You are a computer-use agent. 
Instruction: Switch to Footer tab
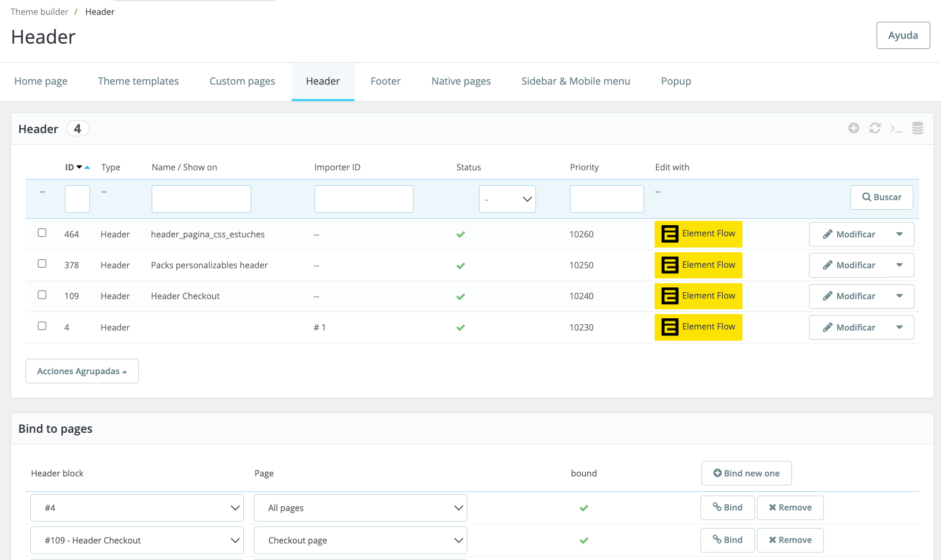tap(386, 81)
